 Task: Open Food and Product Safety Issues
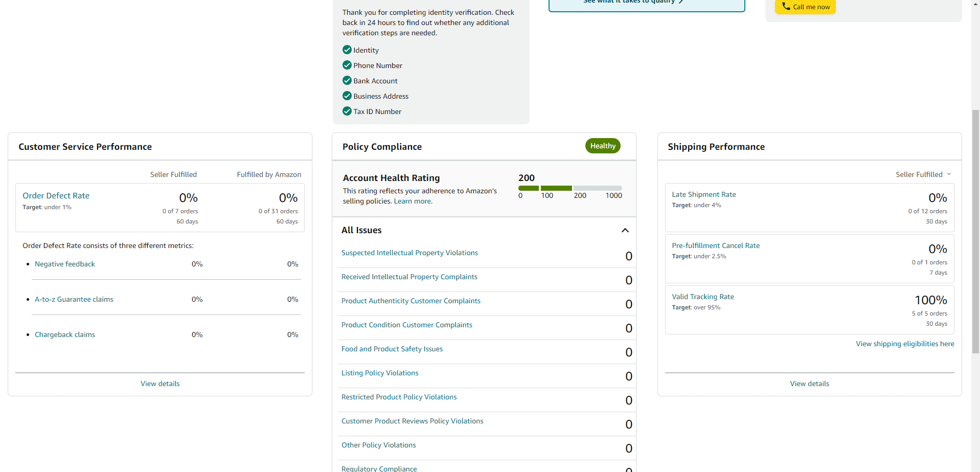tap(392, 349)
